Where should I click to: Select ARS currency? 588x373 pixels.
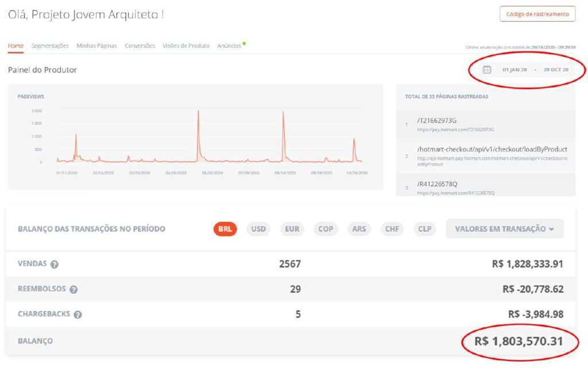pos(359,229)
